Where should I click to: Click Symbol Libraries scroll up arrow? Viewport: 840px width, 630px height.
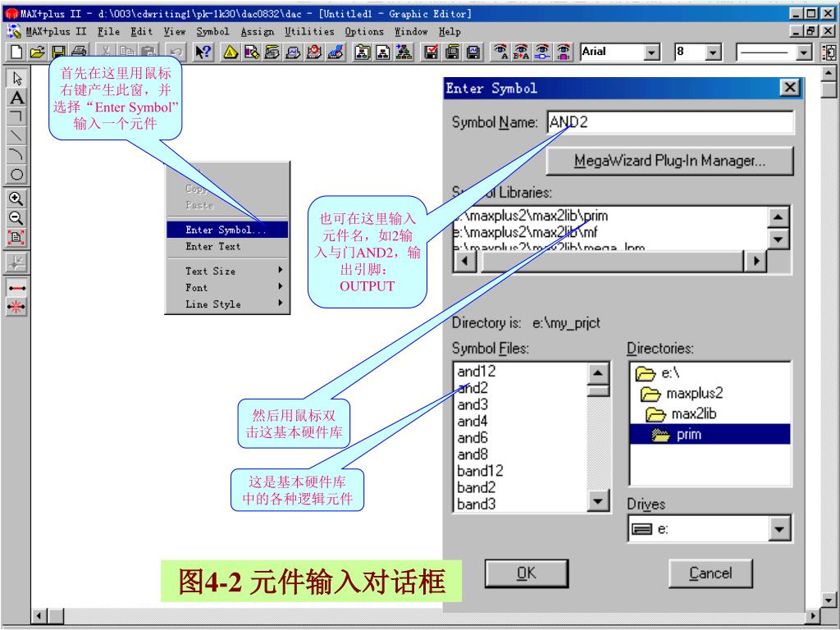(x=778, y=217)
